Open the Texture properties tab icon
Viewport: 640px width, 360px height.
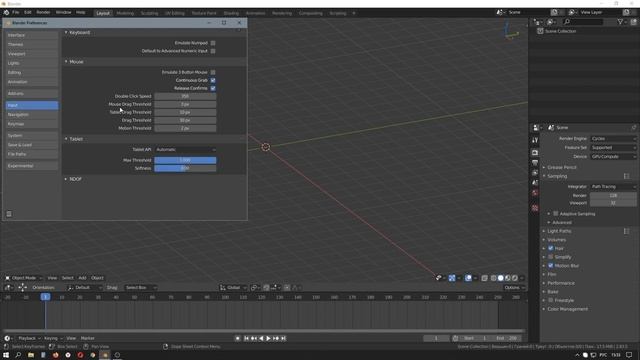point(535,208)
